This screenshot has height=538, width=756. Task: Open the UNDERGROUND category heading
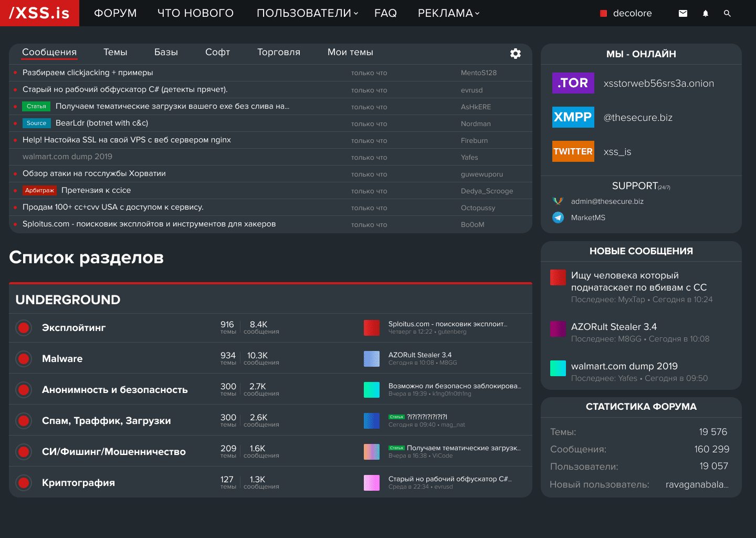point(68,299)
